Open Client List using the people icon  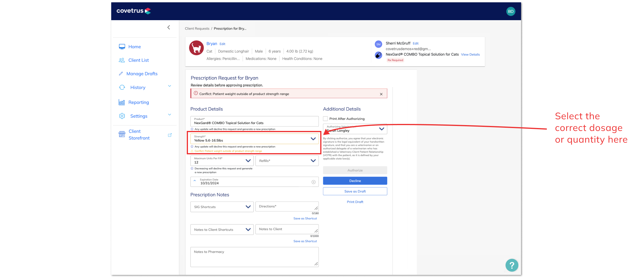tap(122, 60)
